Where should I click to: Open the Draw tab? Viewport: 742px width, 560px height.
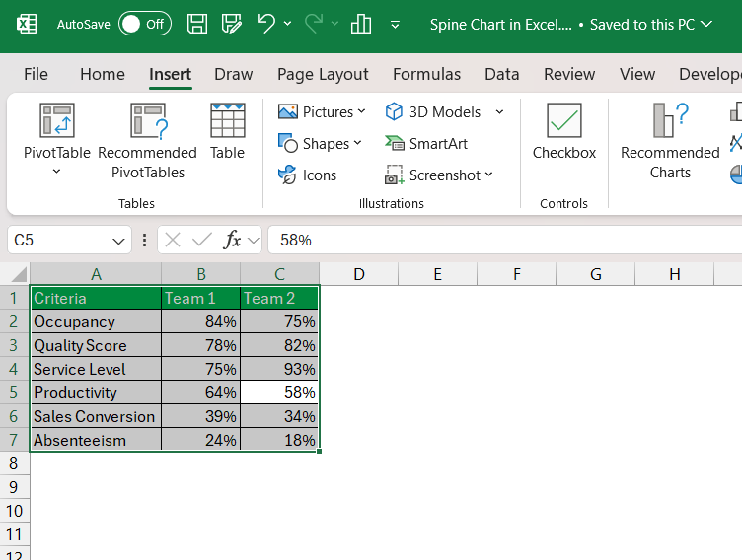point(233,74)
